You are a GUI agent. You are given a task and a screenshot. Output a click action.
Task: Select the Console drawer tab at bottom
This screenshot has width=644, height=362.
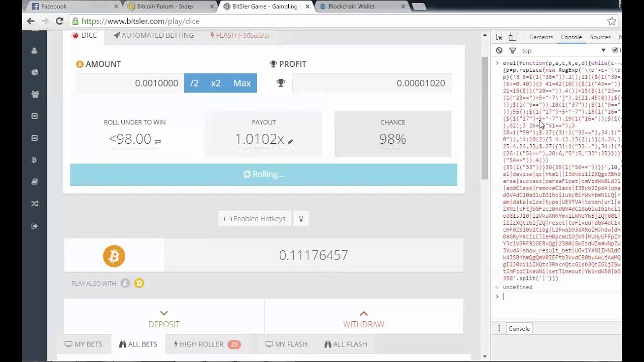[519, 329]
